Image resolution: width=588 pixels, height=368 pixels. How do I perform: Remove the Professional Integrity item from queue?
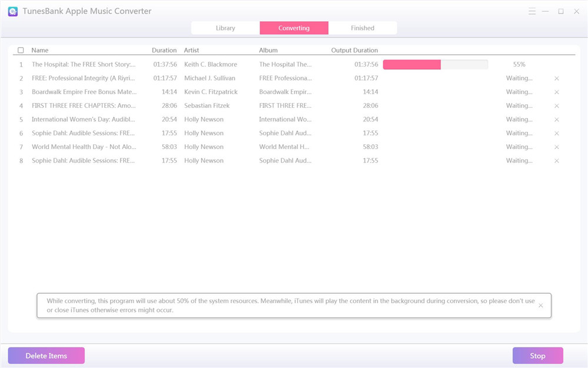click(x=556, y=78)
